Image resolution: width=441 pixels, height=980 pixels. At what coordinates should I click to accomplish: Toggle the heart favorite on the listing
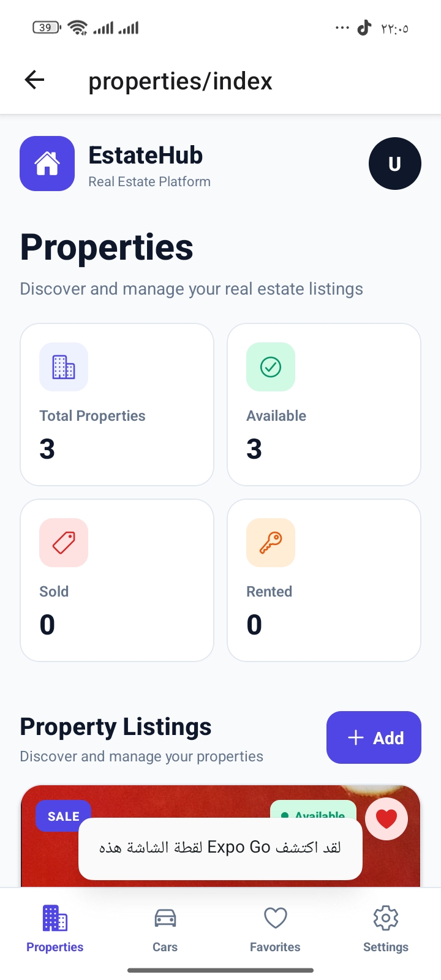tap(386, 819)
